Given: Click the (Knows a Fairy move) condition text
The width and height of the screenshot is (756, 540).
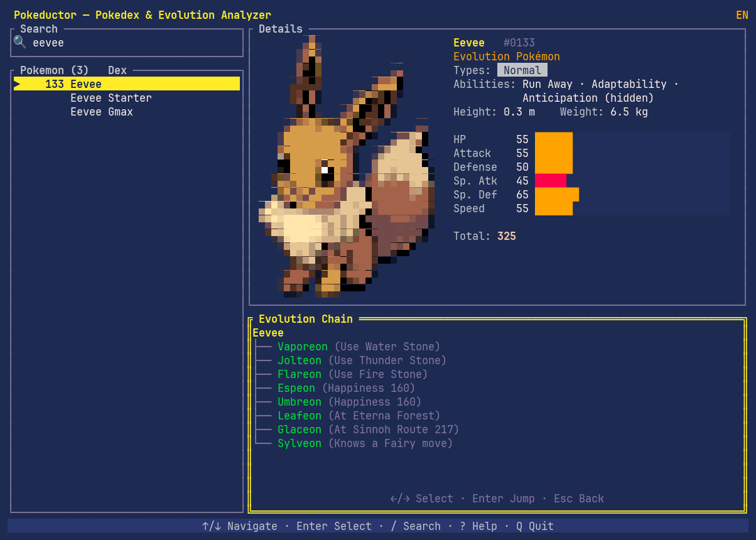Looking at the screenshot, I should tap(391, 443).
